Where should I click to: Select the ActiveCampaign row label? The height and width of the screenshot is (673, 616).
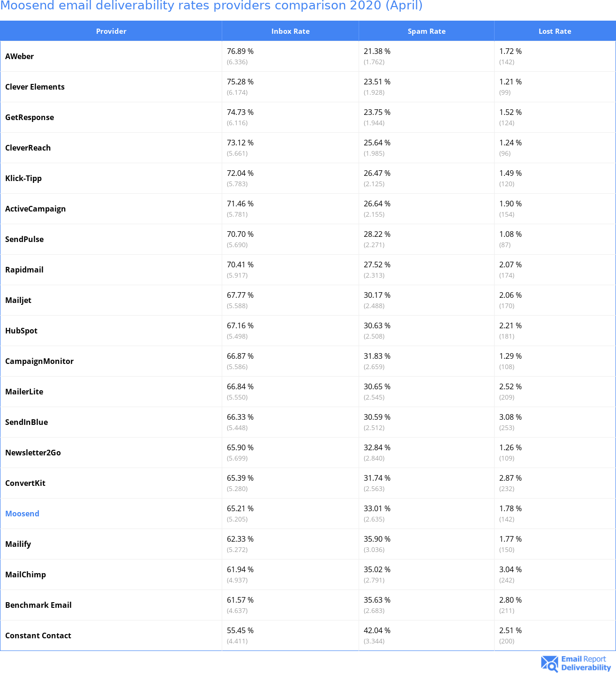click(35, 209)
